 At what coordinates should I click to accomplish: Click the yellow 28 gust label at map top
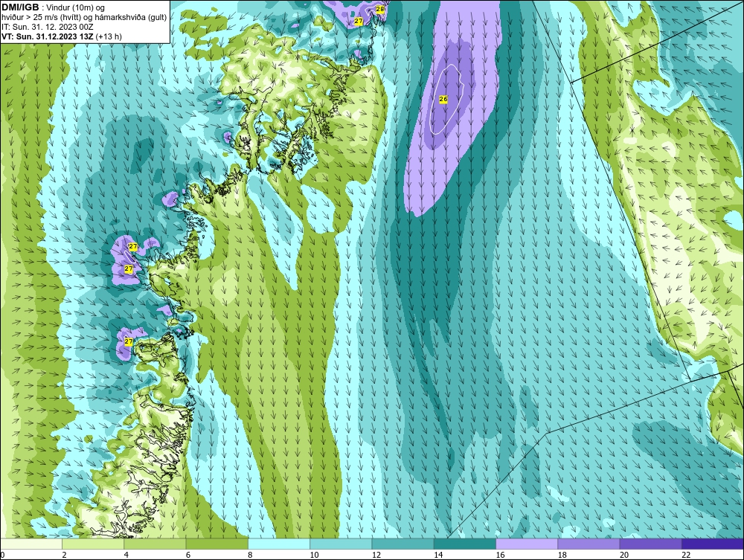[380, 8]
